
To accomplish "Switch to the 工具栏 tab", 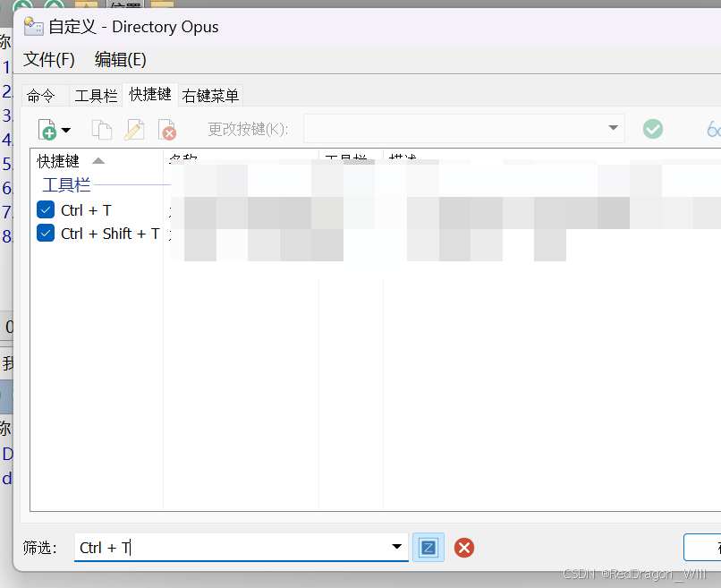I will click(96, 96).
